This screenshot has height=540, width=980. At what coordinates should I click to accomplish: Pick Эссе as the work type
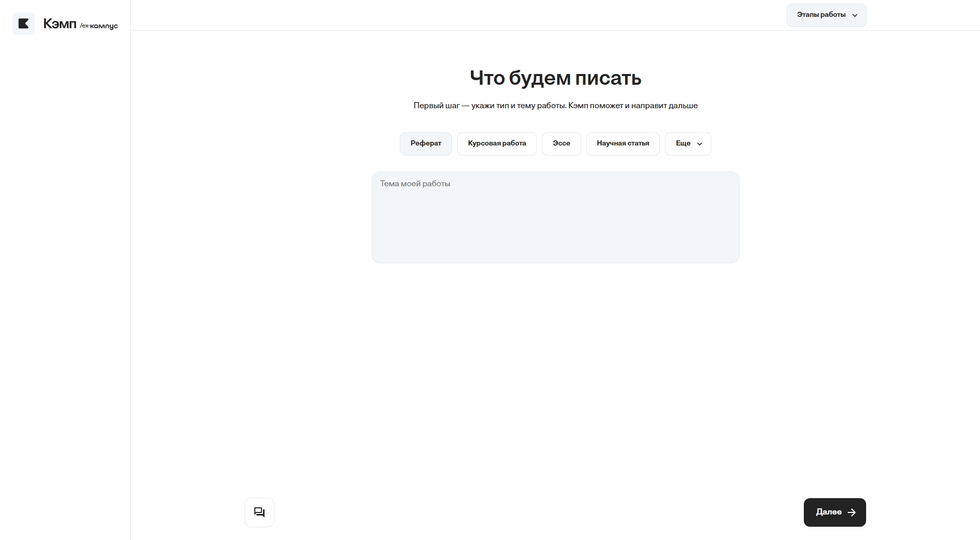tap(561, 143)
